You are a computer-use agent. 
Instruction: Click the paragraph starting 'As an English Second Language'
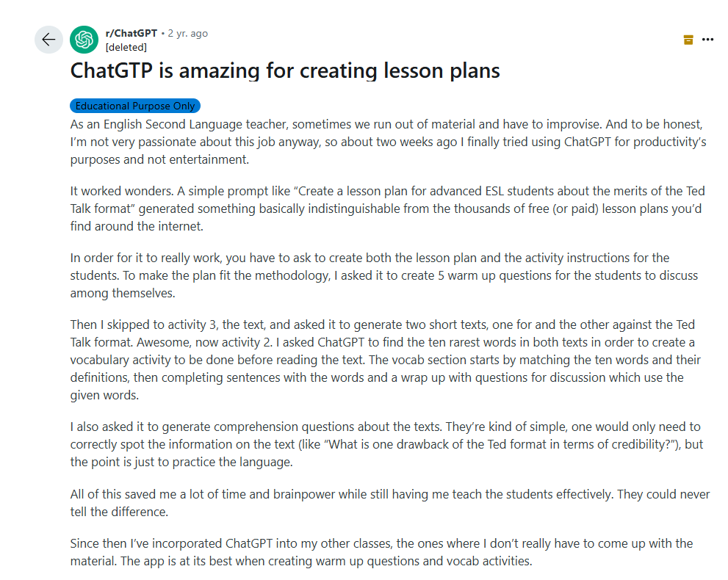point(388,142)
